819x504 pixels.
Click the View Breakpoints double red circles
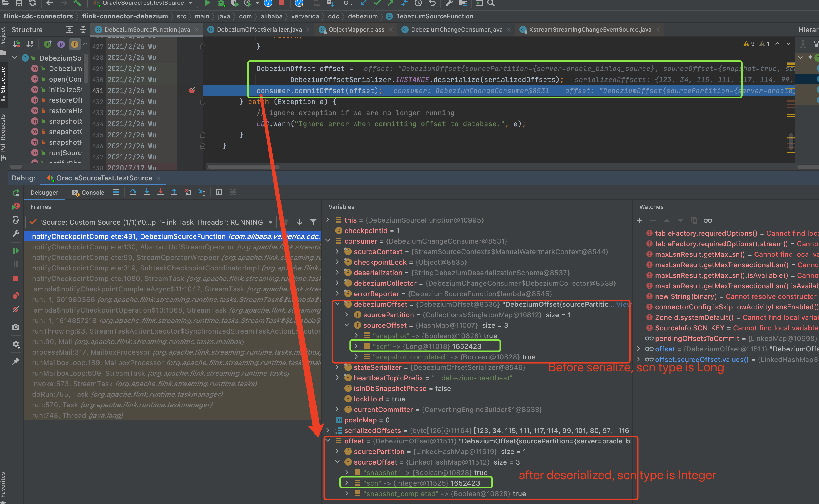point(16,295)
